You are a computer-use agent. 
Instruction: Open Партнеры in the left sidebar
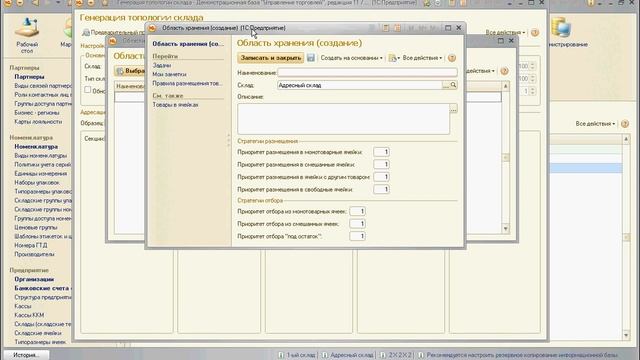pos(29,77)
